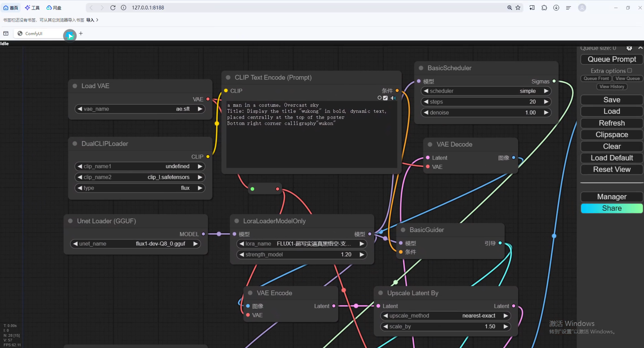This screenshot has height=348, width=644.
Task: Open the browser zoom magnifier icon
Action: [509, 8]
